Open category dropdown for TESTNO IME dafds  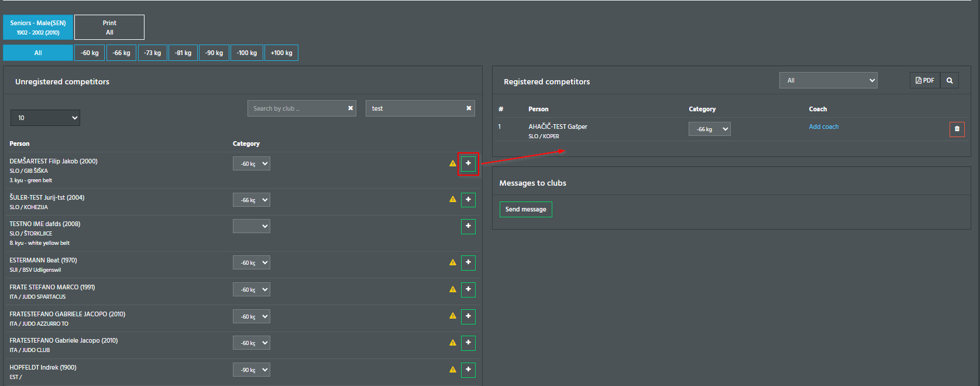(251, 226)
